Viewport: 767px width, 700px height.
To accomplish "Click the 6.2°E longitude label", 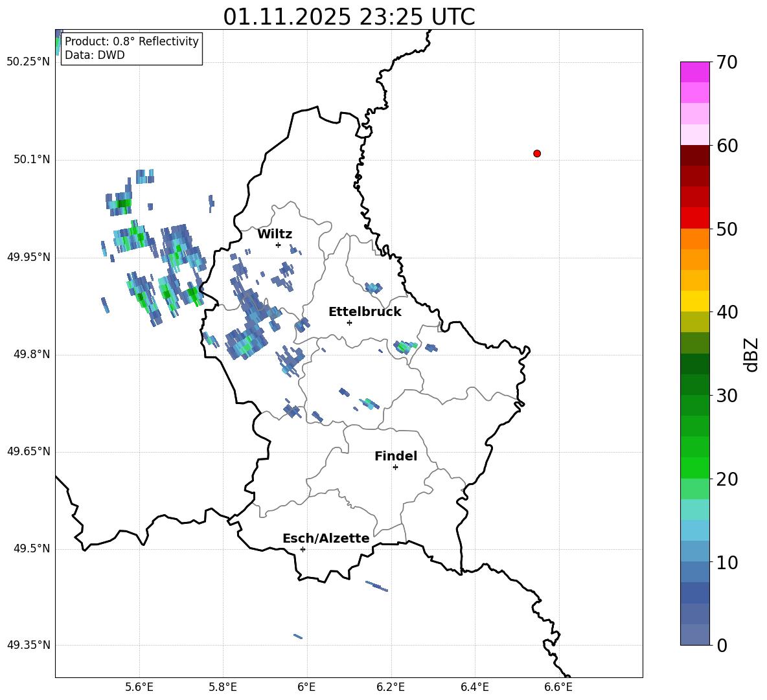I will coord(391,687).
